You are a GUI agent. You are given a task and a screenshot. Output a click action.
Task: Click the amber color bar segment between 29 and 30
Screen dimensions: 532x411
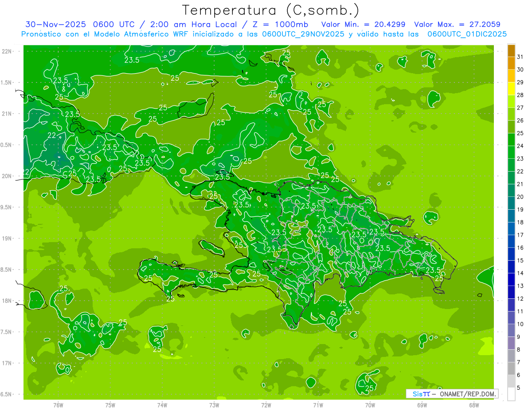click(x=511, y=76)
